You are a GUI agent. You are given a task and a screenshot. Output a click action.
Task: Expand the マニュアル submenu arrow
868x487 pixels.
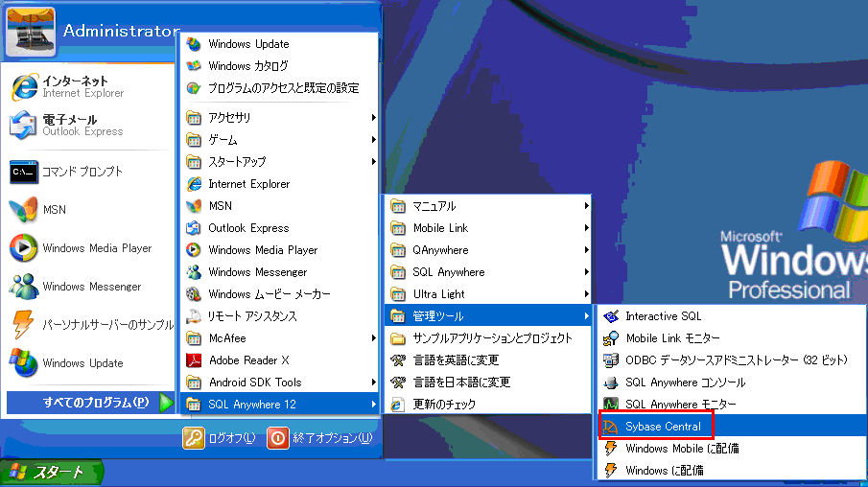point(586,206)
